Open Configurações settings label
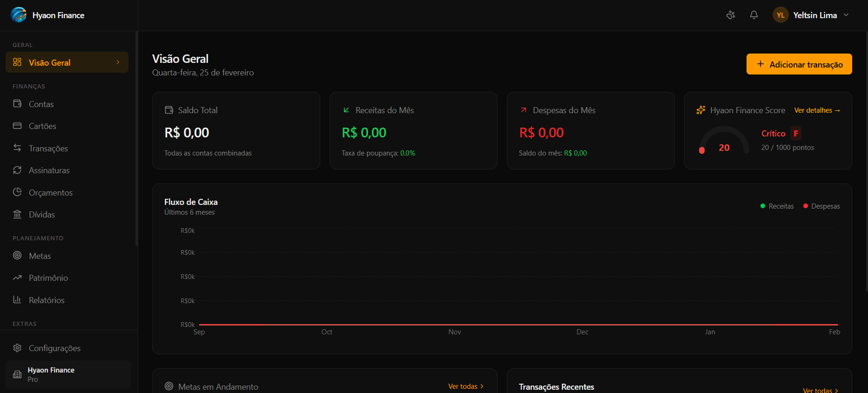868x393 pixels. click(54, 348)
